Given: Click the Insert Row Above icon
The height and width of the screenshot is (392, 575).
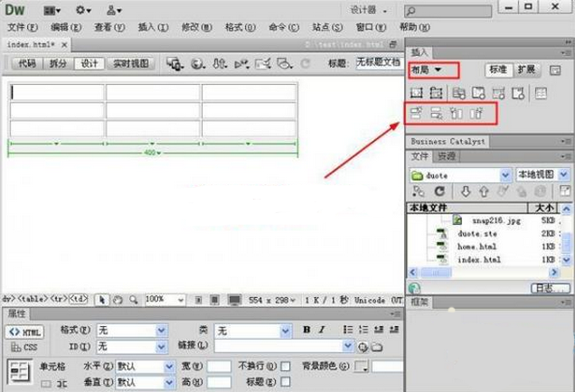Looking at the screenshot, I should (x=417, y=114).
